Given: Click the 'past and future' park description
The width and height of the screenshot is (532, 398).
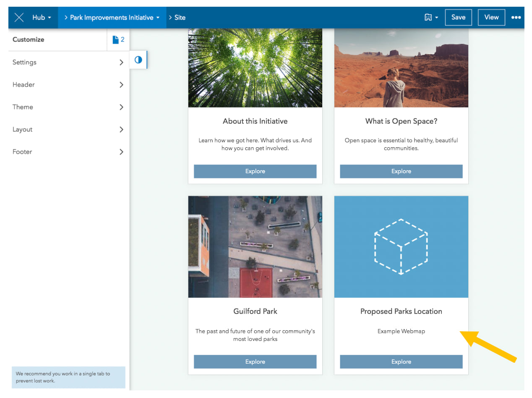Looking at the screenshot, I should (255, 335).
